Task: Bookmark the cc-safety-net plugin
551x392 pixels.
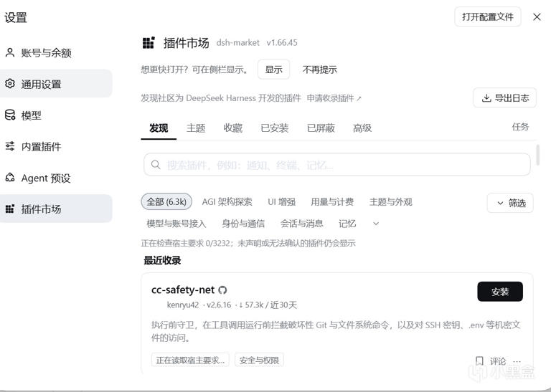Action: point(479,360)
